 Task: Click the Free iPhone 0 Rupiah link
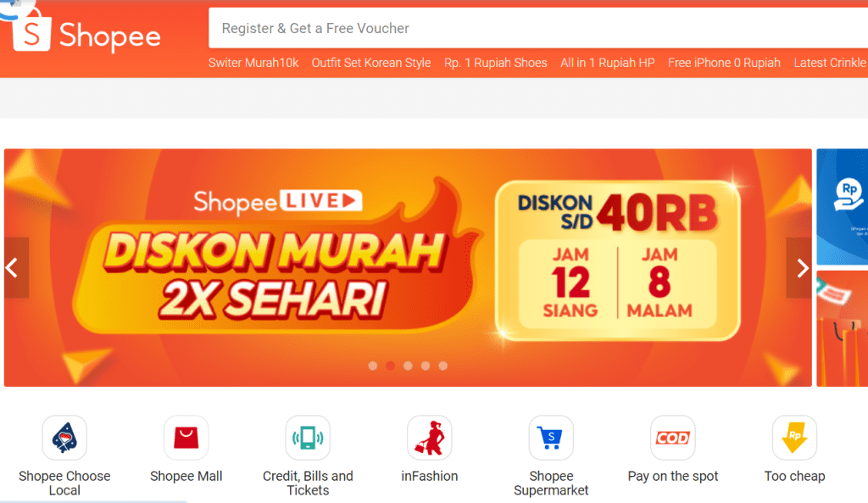(x=724, y=63)
